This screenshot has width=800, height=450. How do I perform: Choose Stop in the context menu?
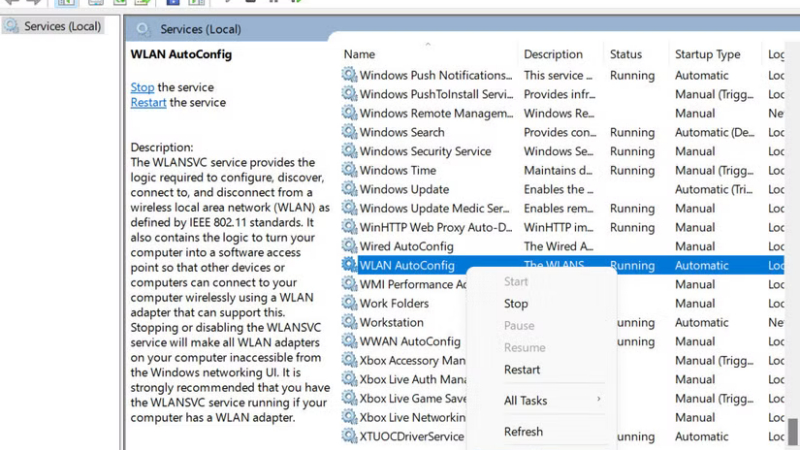pos(516,304)
